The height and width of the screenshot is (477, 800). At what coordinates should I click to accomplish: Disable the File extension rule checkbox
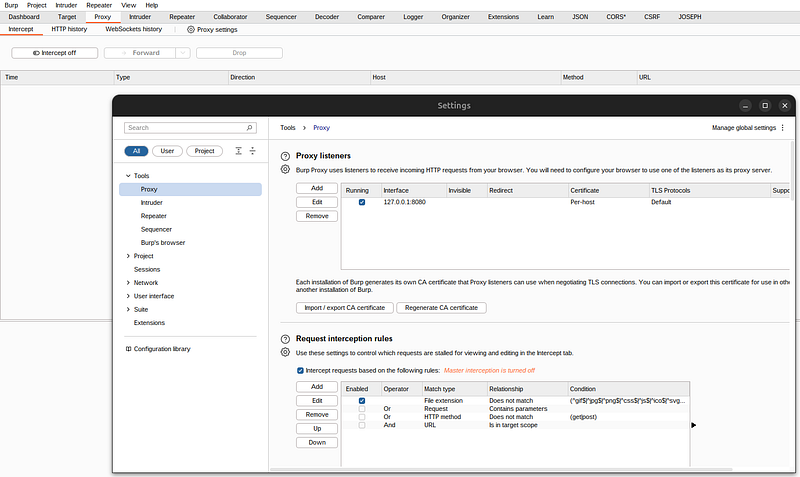pyautogui.click(x=362, y=401)
